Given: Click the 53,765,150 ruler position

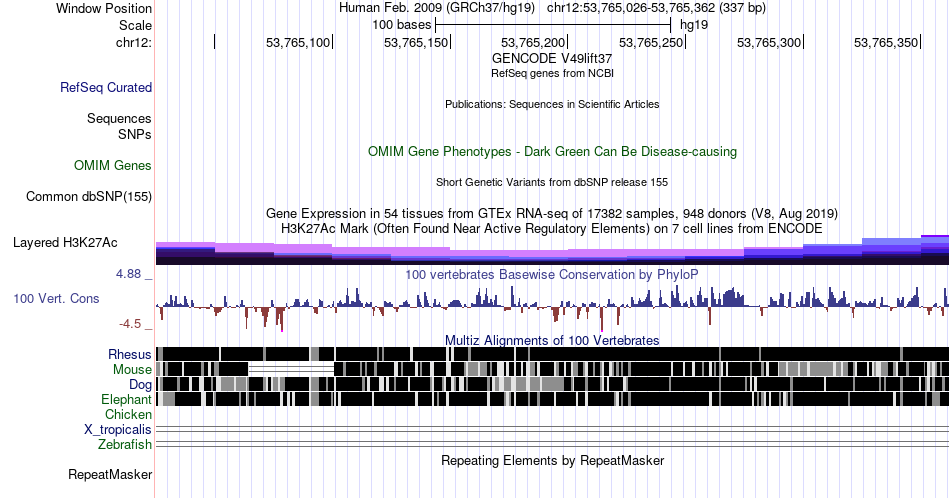Looking at the screenshot, I should (416, 42).
